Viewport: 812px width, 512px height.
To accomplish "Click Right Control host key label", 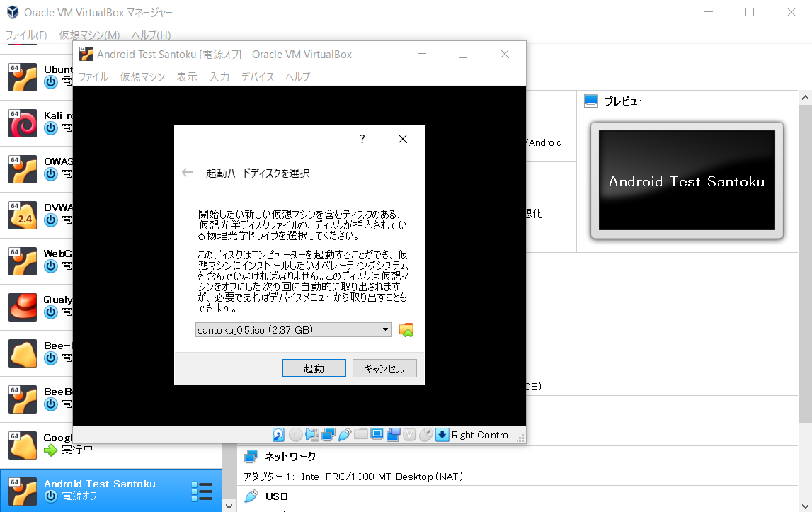I will click(481, 435).
